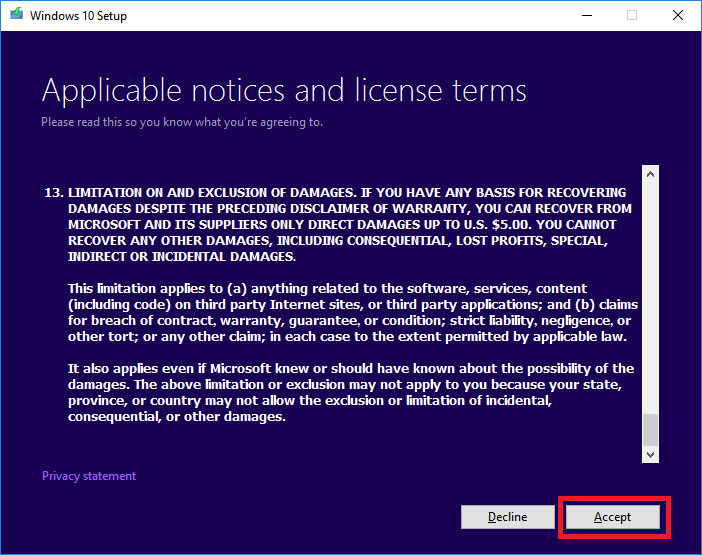Click the paragraph starting 'This limitation applies to'
This screenshot has height=555, width=702.
[353, 312]
